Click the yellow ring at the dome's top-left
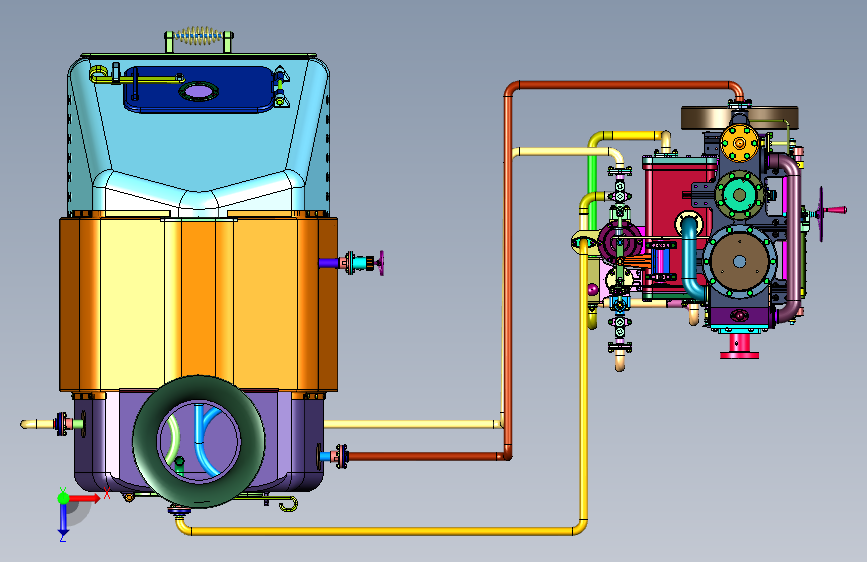The height and width of the screenshot is (562, 867). pos(99,72)
